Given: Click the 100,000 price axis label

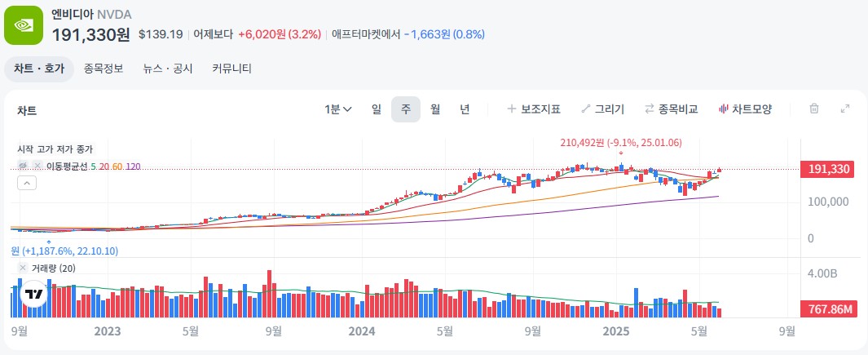Looking at the screenshot, I should tap(827, 202).
